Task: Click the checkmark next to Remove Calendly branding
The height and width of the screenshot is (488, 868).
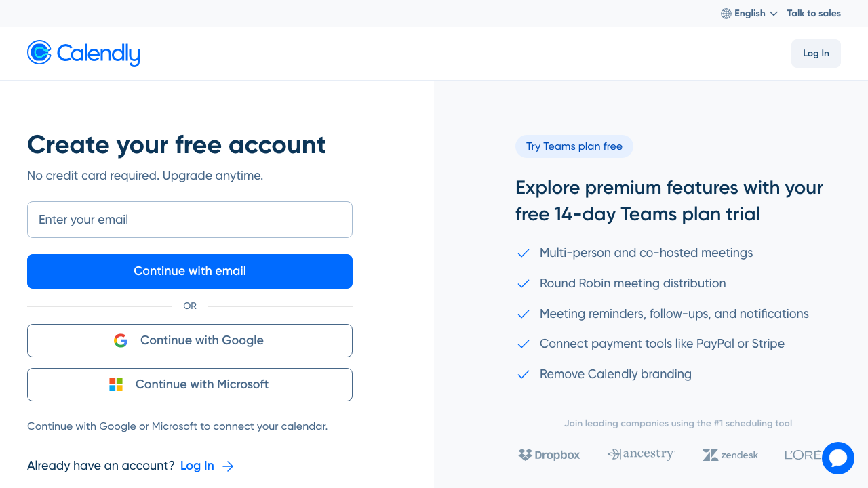Action: pos(523,374)
